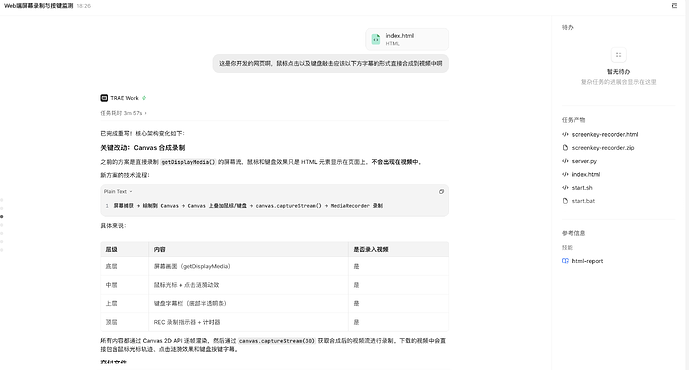Click the green diamond badge beside TRAE Work
Screen dimensions: 689x370
pyautogui.click(x=144, y=98)
